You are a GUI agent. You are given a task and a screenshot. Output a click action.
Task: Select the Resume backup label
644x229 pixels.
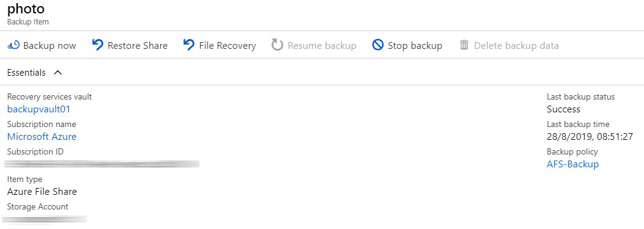pyautogui.click(x=322, y=46)
